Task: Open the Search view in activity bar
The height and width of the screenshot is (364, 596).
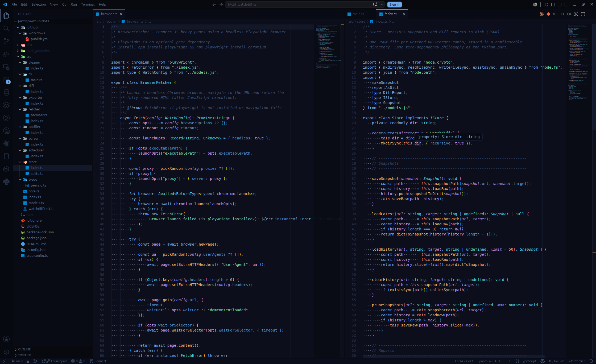Action: point(6,28)
